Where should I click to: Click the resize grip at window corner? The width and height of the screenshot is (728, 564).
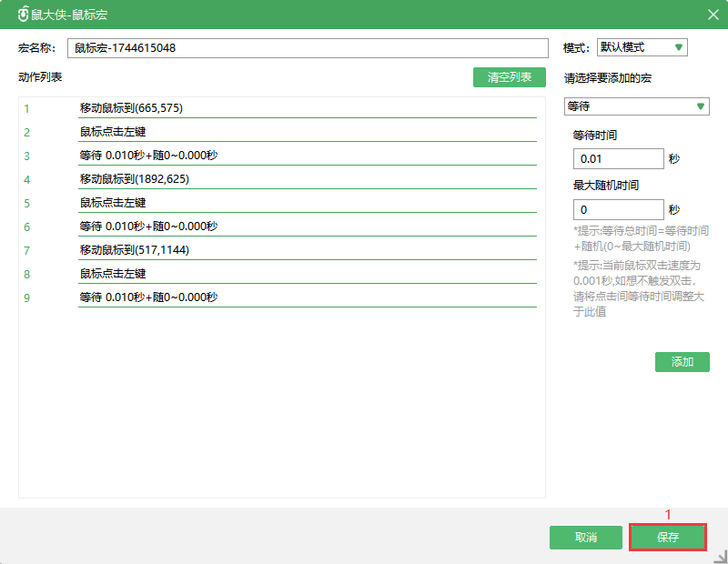click(x=720, y=556)
